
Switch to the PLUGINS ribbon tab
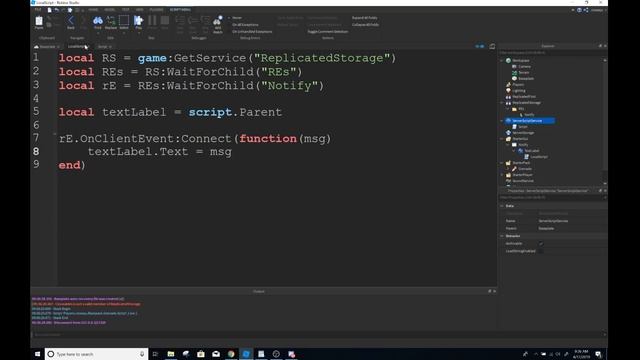click(x=156, y=9)
